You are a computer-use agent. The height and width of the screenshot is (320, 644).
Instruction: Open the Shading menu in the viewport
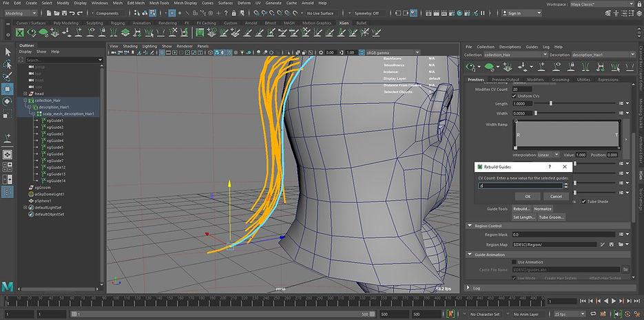129,46
